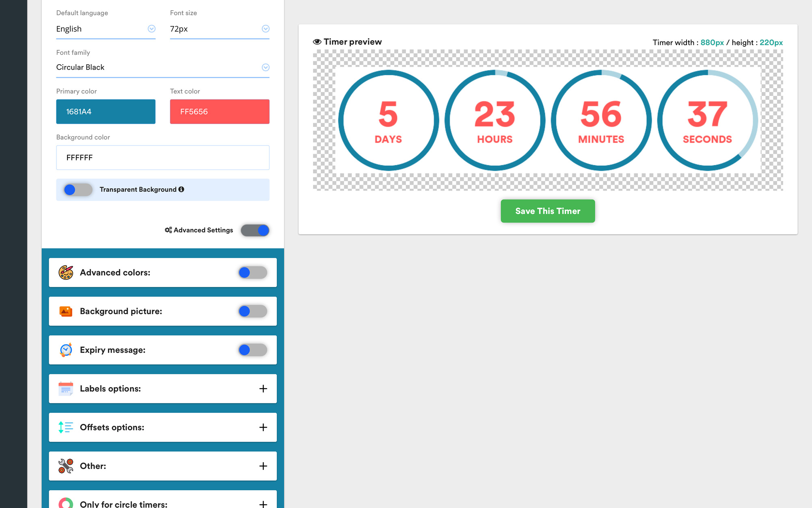Click the vertical arrows icon for Offsets options
The image size is (812, 508).
[x=65, y=427]
